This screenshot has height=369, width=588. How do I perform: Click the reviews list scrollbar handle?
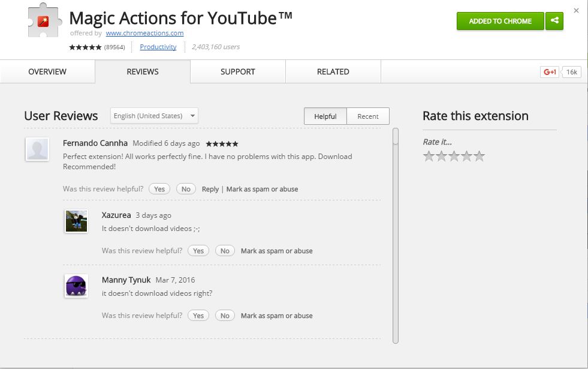[395, 136]
